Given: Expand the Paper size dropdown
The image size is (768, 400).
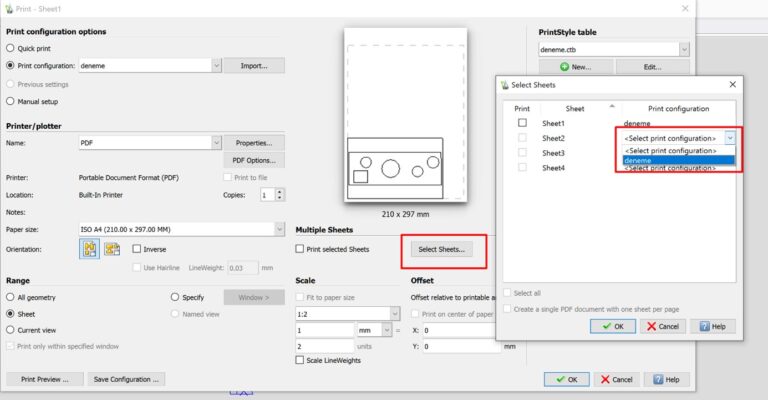Looking at the screenshot, I should (278, 228).
